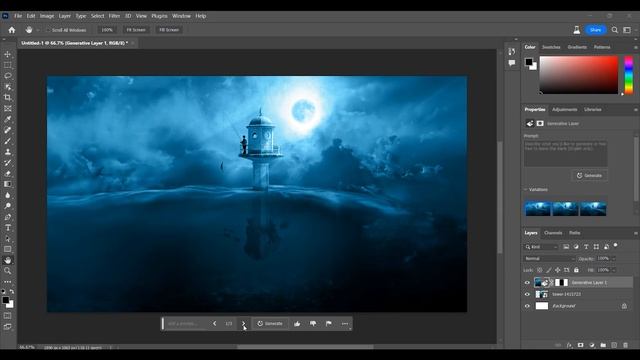The height and width of the screenshot is (360, 640).
Task: Select the Dodge tool
Action: coord(7,206)
